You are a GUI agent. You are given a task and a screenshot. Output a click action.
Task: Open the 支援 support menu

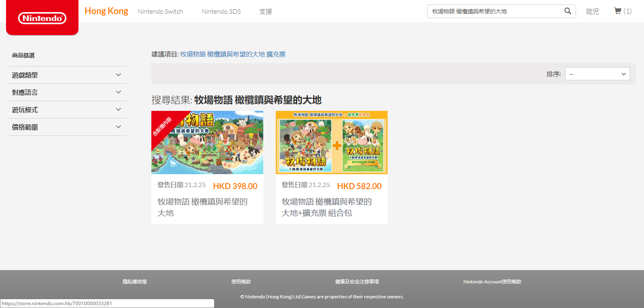click(x=266, y=12)
